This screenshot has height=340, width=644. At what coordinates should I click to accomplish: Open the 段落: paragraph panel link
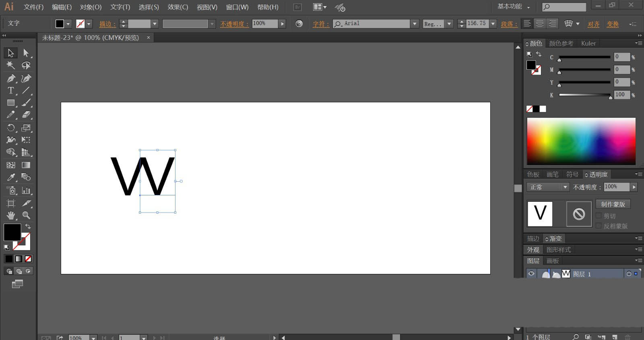(509, 24)
